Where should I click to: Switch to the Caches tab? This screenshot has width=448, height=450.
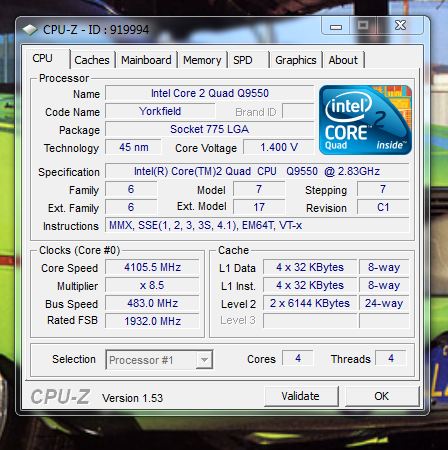pyautogui.click(x=92, y=60)
